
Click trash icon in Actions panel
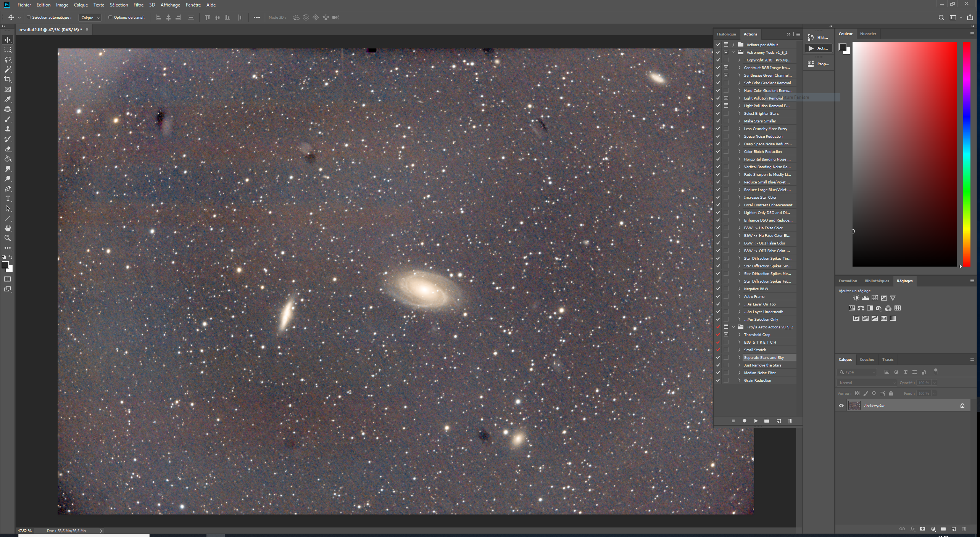790,421
